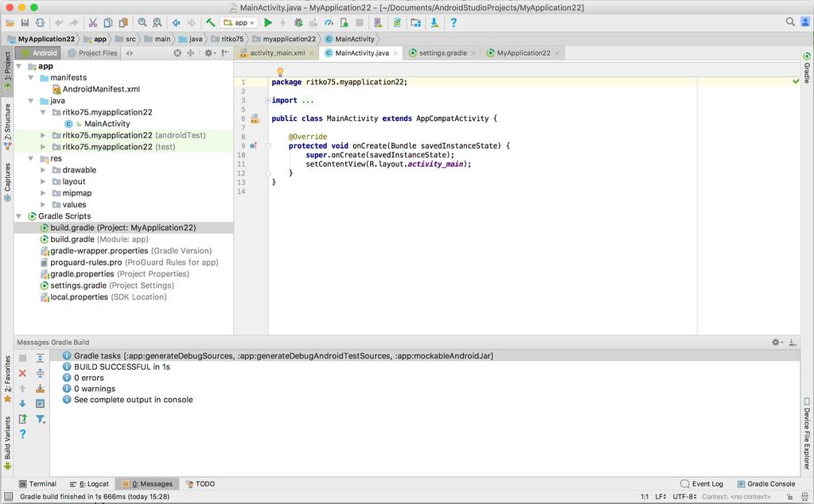Click the red X close in Messages toolbar
Viewport: 814px width, 504px height.
point(22,374)
